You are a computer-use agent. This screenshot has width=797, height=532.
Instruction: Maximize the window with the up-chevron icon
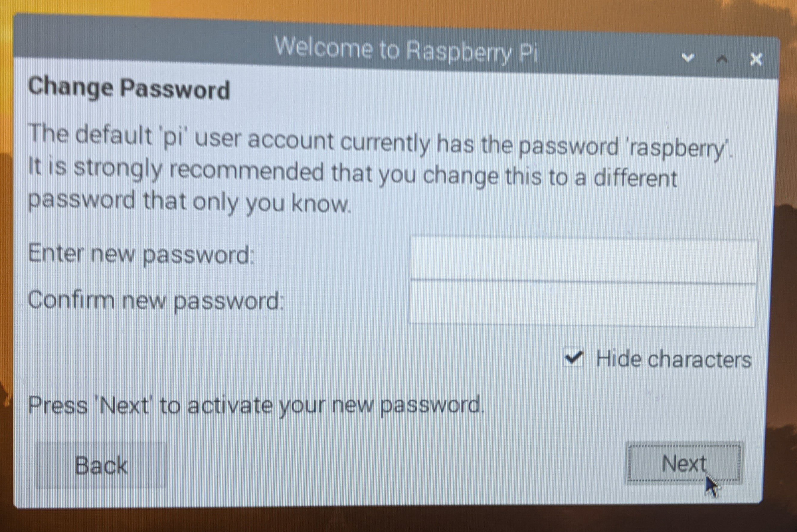coord(722,59)
